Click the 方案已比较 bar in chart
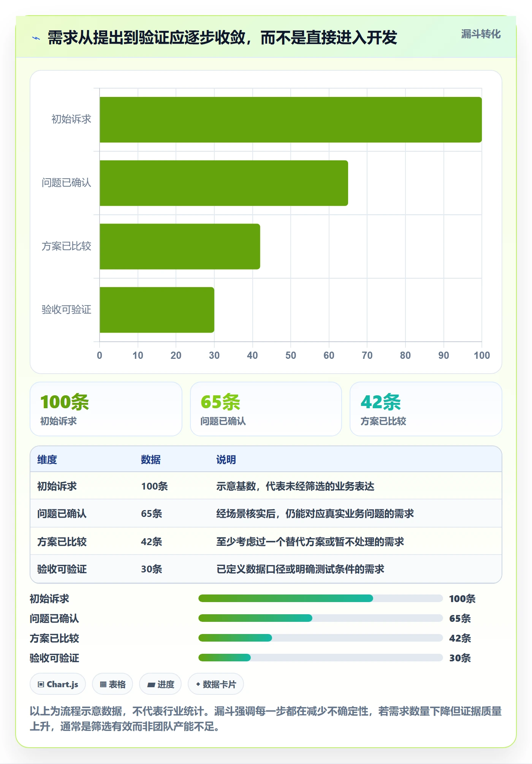Screen dimensions: 532x764 tap(180, 247)
